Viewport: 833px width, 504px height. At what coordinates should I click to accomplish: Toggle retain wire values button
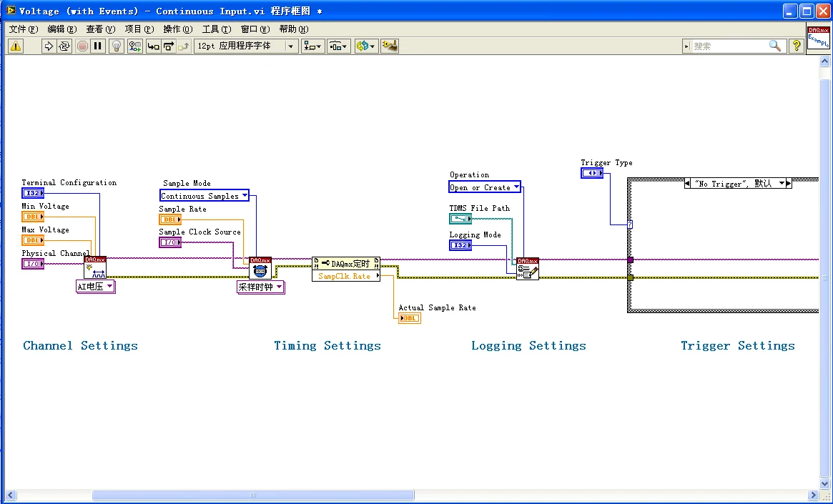(x=134, y=46)
